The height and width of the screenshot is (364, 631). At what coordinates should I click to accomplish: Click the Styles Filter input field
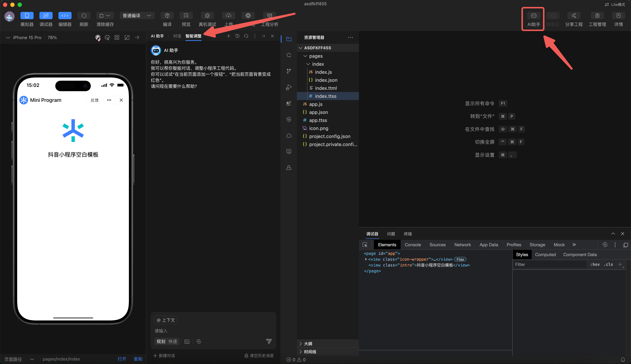click(550, 265)
